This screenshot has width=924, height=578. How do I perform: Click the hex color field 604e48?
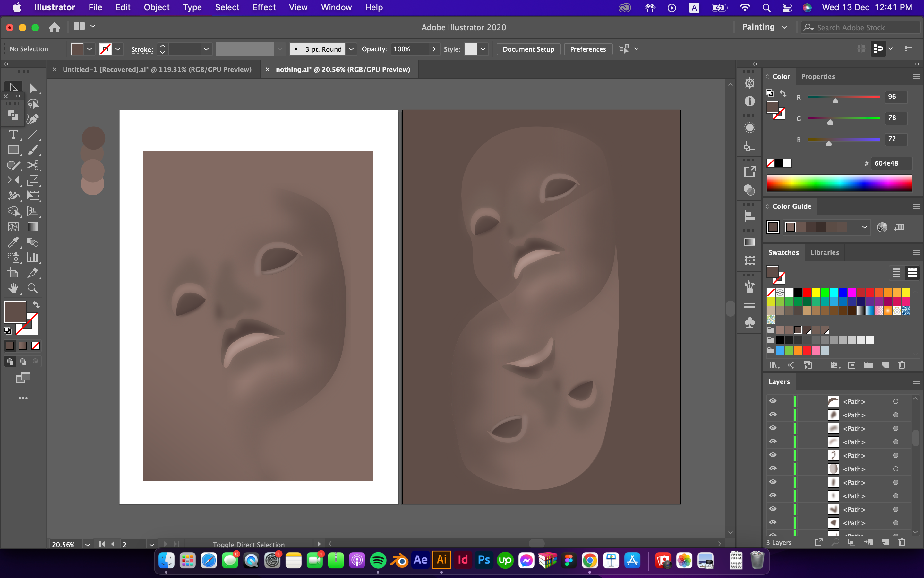click(891, 163)
